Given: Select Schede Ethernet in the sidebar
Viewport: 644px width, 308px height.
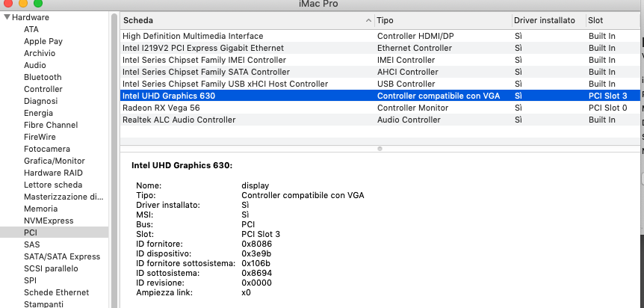Looking at the screenshot, I should (56, 292).
